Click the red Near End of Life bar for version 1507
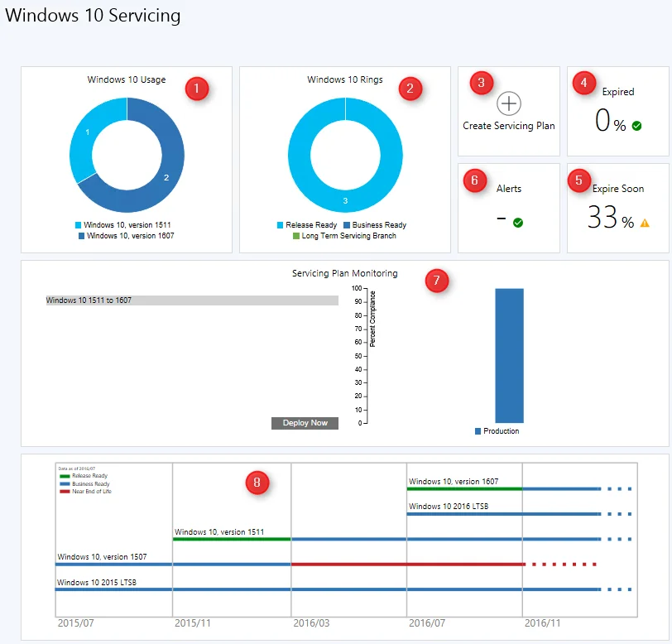This screenshot has width=672, height=644. coord(409,565)
